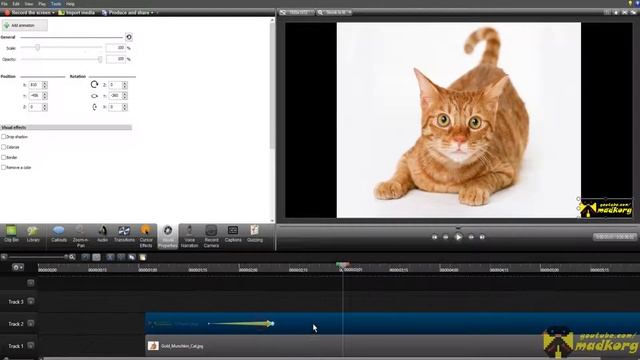Open the Library tab
640x360 pixels.
click(33, 235)
